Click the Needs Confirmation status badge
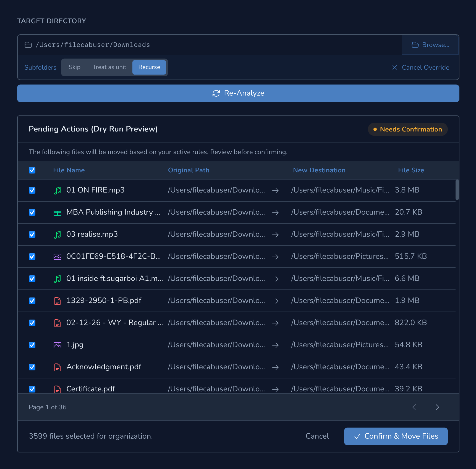The width and height of the screenshot is (476, 469). tap(408, 129)
